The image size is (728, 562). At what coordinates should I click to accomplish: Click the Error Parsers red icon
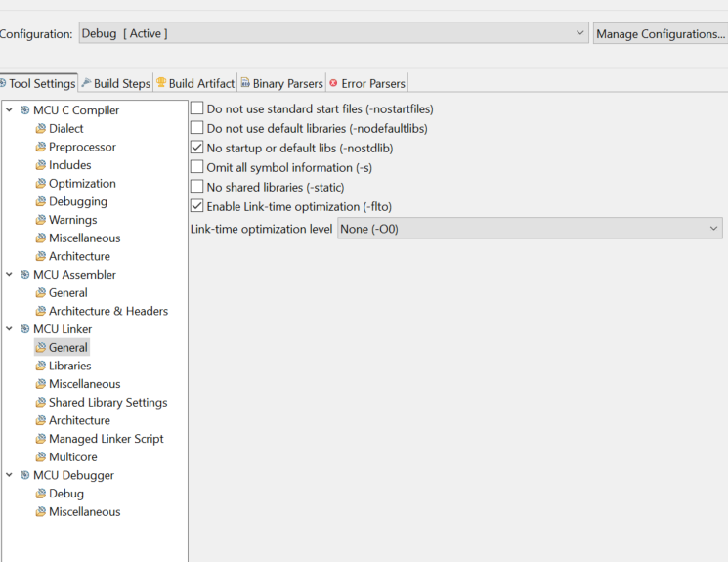point(334,83)
